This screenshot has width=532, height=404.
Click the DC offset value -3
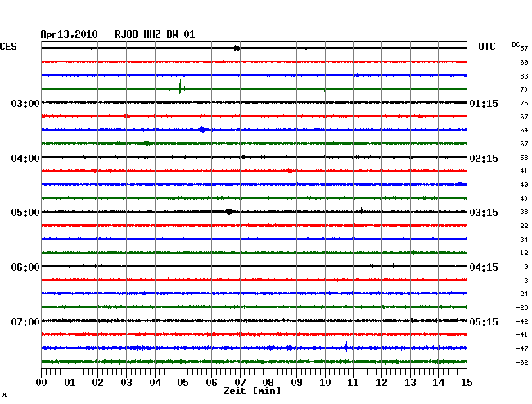pos(522,281)
